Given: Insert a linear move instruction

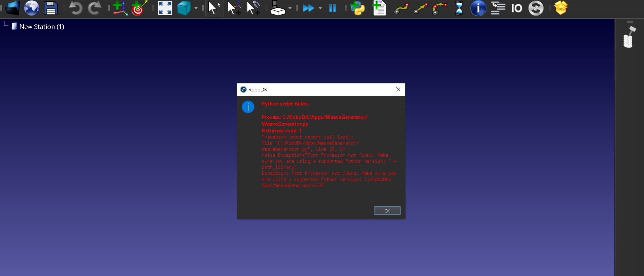Looking at the screenshot, I should coord(421,9).
